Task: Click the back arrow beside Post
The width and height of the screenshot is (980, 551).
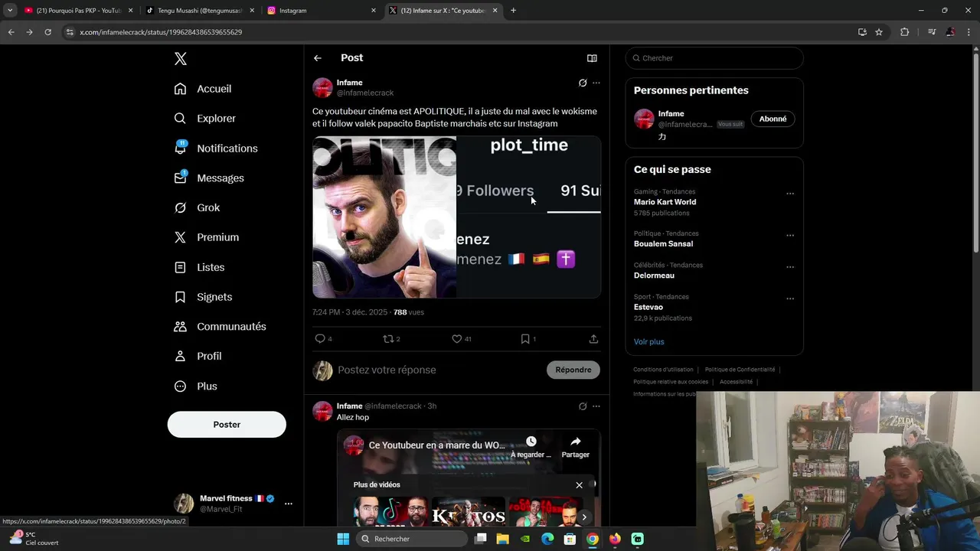Action: [x=318, y=58]
